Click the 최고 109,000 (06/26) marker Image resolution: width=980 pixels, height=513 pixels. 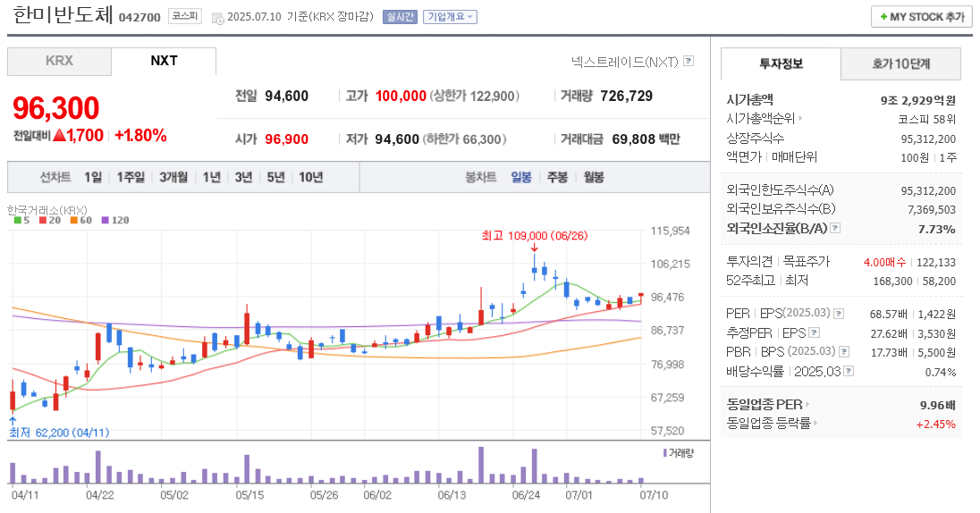click(x=535, y=236)
